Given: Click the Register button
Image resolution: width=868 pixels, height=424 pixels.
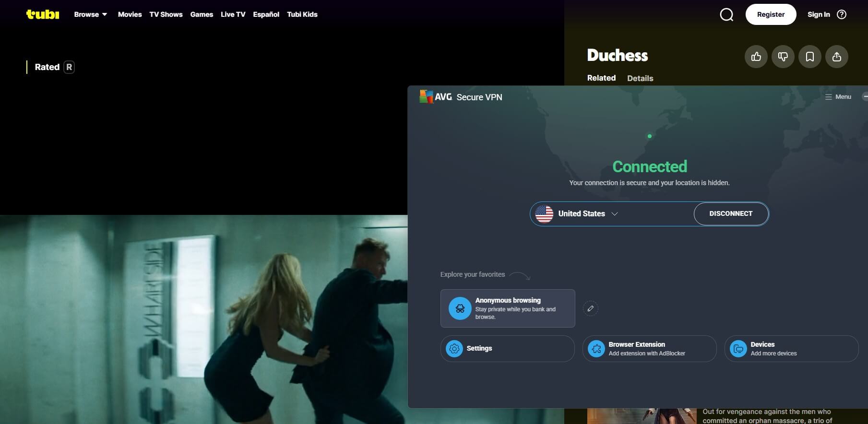Looking at the screenshot, I should tap(771, 14).
